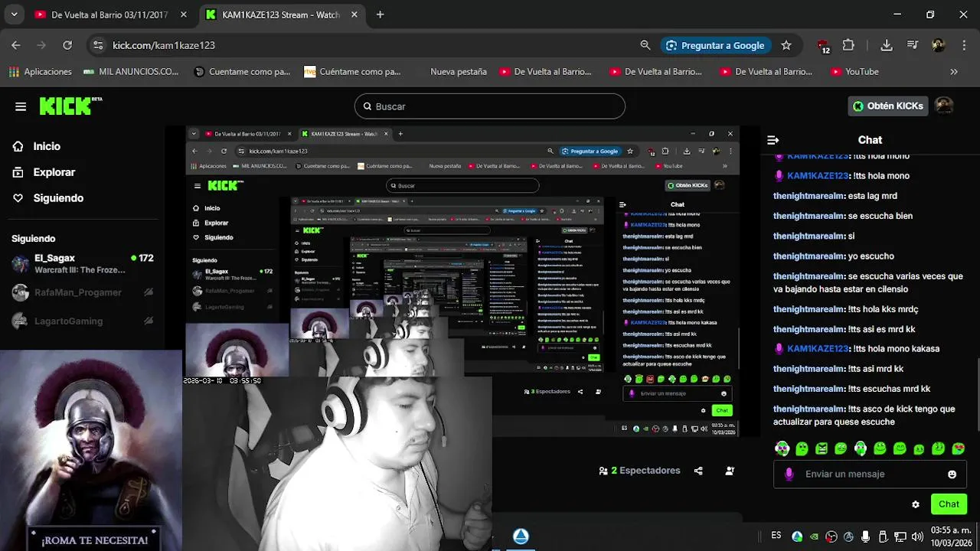The image size is (980, 551).
Task: Open Aplicaciones bookmark shortcut
Action: coord(40,71)
